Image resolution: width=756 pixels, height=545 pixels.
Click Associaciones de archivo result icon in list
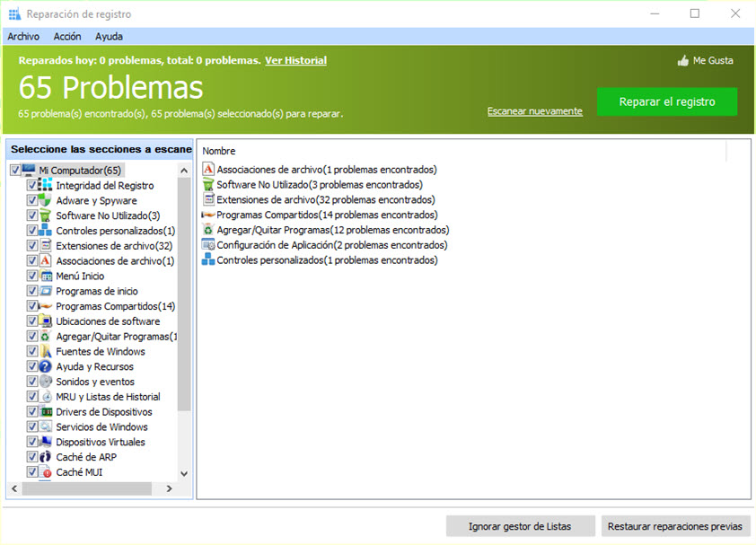coord(207,169)
